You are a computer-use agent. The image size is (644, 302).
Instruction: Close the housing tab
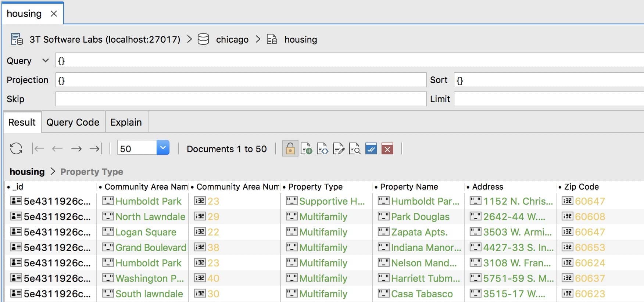tap(54, 14)
